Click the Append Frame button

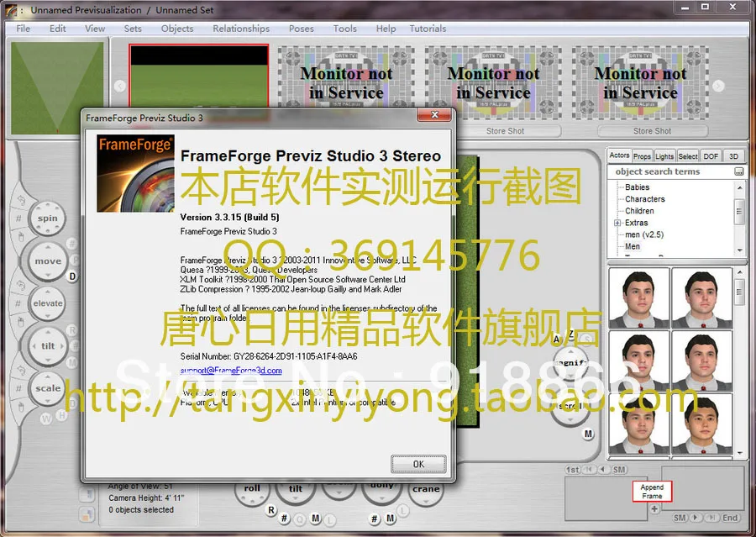652,492
